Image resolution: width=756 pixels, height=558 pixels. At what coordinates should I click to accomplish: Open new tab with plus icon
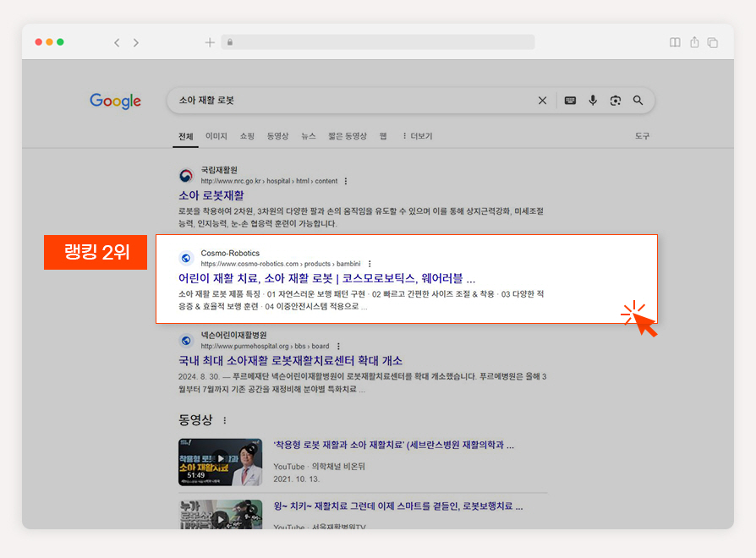click(x=210, y=42)
